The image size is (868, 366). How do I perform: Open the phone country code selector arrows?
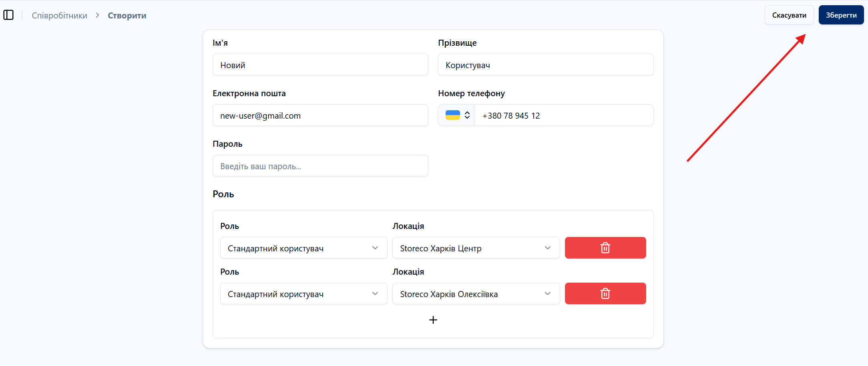(467, 115)
